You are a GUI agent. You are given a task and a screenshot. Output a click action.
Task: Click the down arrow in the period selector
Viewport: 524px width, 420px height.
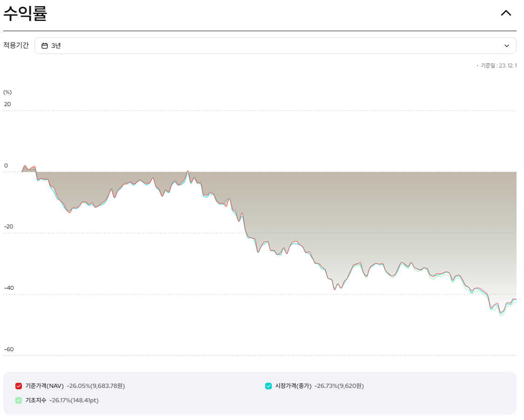click(x=506, y=46)
